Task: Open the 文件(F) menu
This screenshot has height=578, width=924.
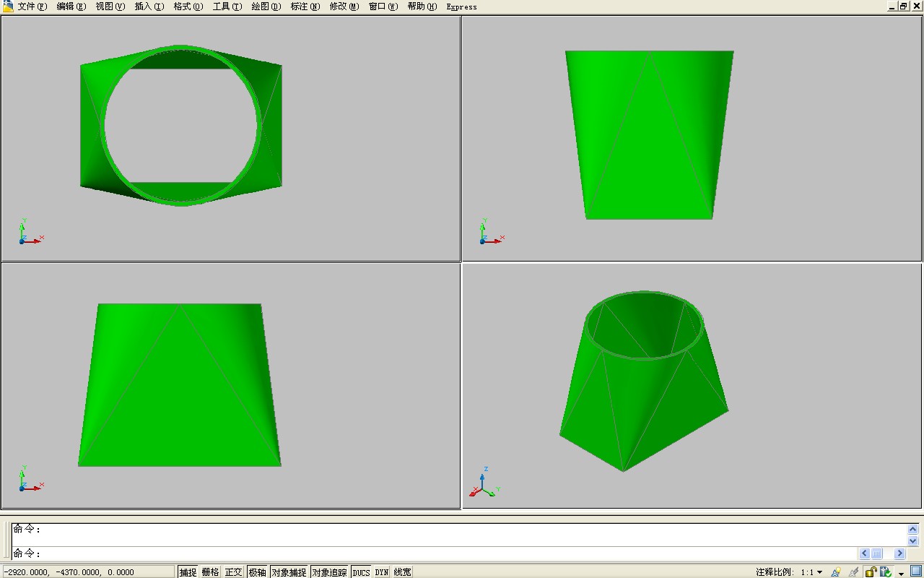Action: tap(32, 7)
